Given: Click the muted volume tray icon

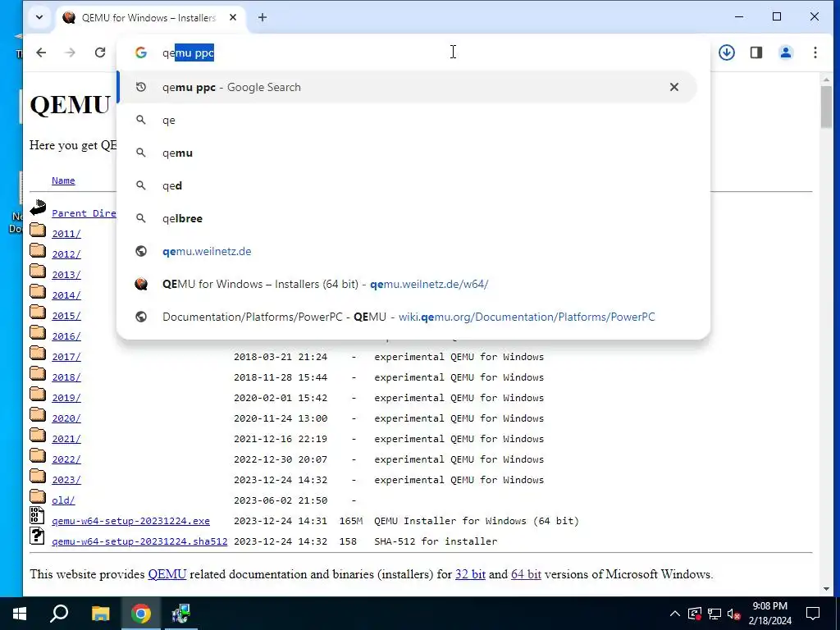Looking at the screenshot, I should point(733,614).
